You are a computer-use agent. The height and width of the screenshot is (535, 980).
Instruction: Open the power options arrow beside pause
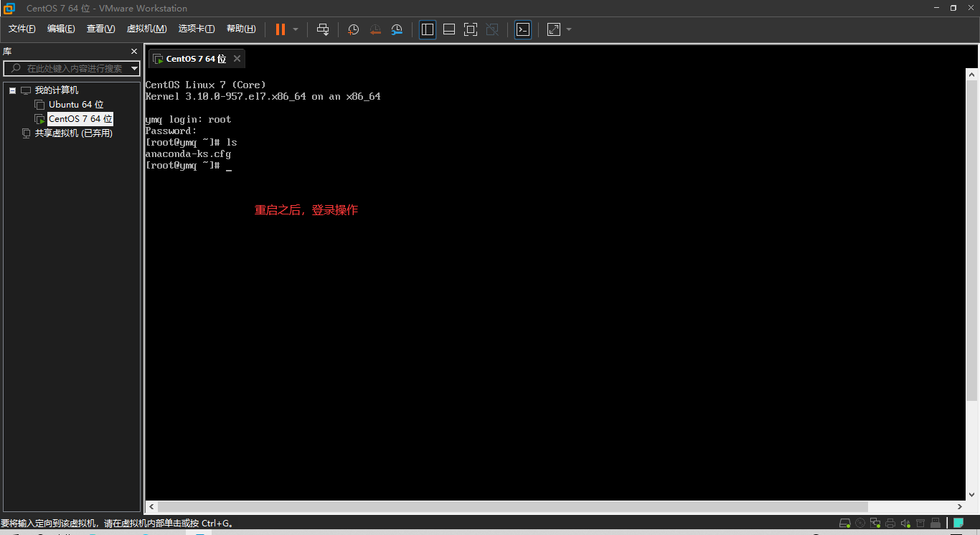coord(296,29)
